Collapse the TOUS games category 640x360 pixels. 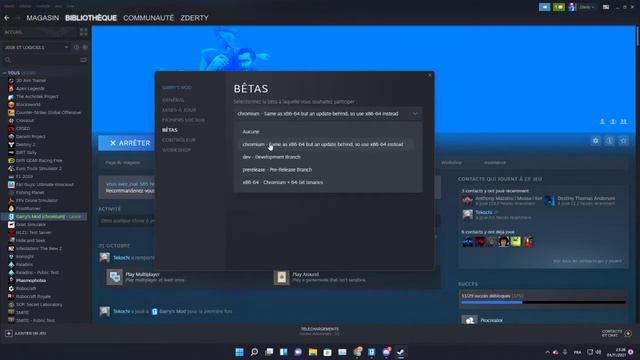point(5,73)
